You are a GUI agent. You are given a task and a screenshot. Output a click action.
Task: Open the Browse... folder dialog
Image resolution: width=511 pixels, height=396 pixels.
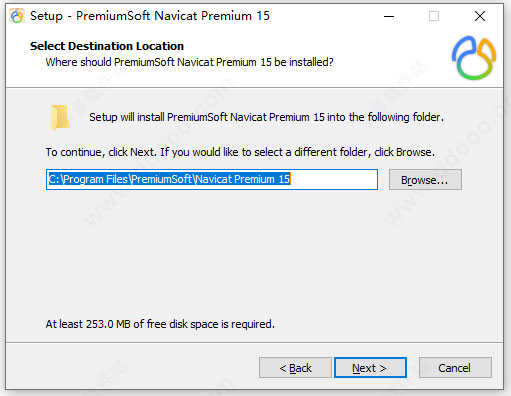[425, 180]
